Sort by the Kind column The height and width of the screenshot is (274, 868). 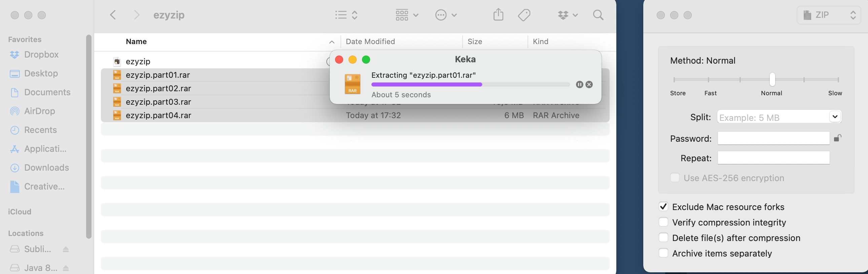(x=540, y=41)
